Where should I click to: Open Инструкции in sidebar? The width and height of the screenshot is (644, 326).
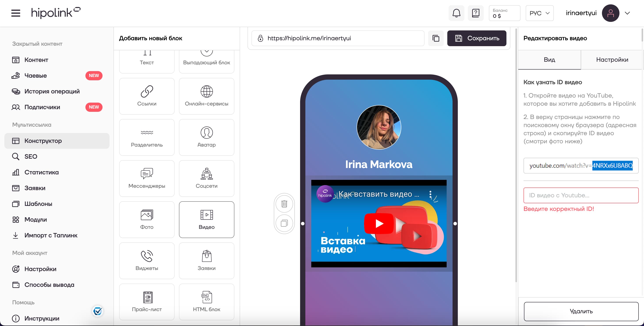pos(57,319)
